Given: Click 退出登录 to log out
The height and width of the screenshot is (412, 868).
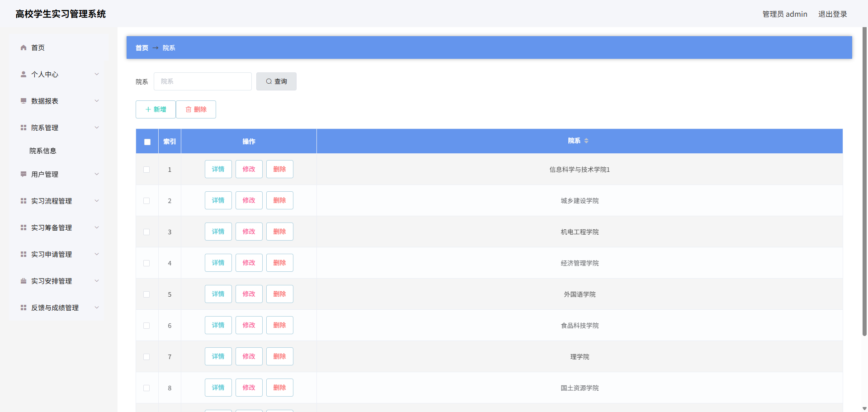Looking at the screenshot, I should tap(832, 14).
